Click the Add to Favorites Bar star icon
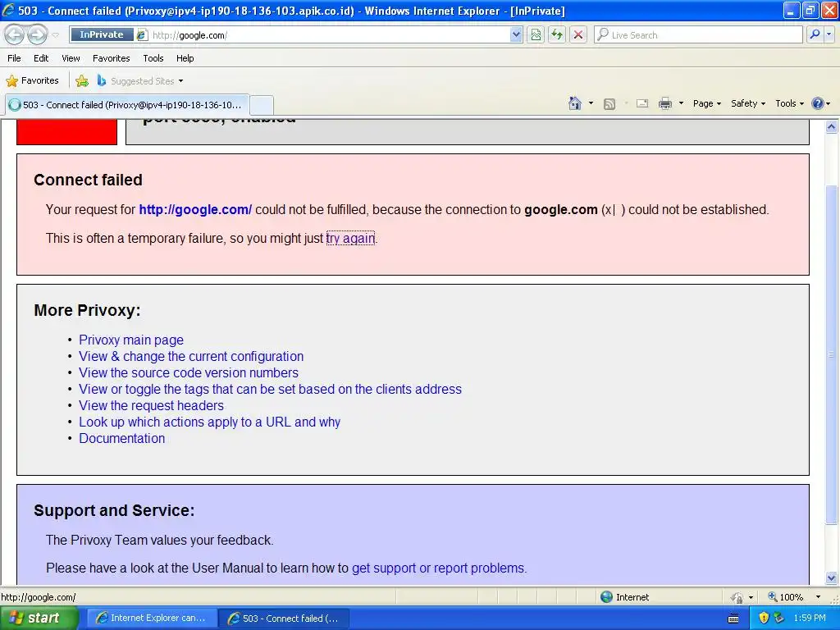The image size is (840, 630). tap(82, 81)
